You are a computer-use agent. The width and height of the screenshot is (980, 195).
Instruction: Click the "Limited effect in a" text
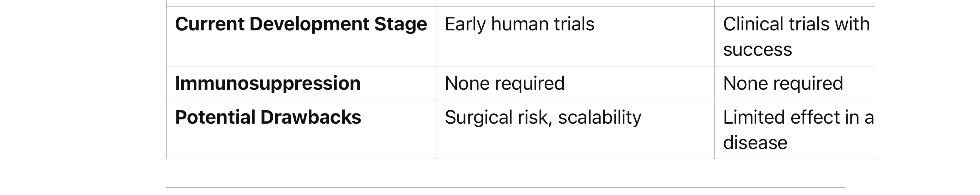pos(798,117)
